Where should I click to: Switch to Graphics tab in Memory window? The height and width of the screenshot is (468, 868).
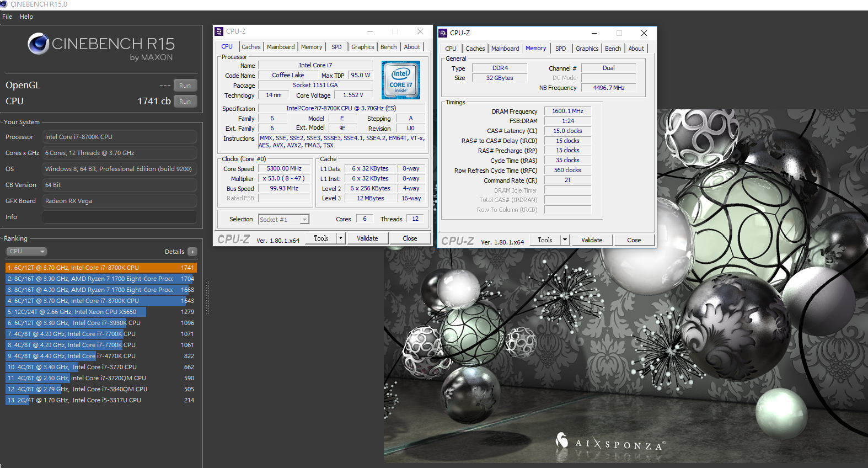(x=587, y=49)
